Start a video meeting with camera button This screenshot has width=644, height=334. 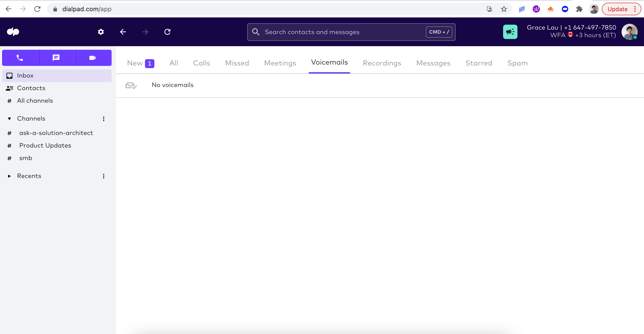coord(93,58)
